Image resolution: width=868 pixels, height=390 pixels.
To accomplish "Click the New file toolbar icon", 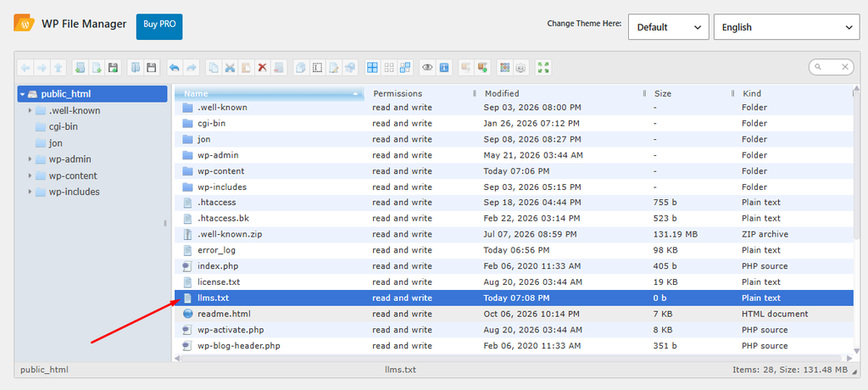I will click(x=97, y=68).
